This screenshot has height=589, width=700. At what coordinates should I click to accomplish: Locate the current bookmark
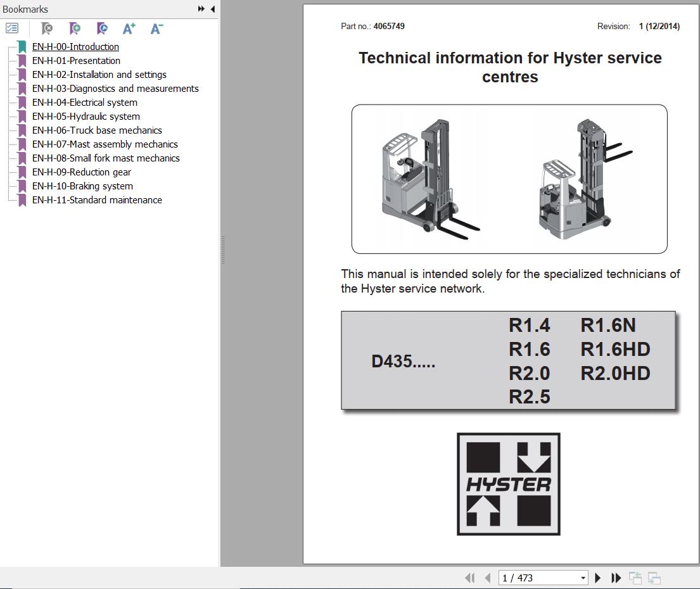pos(101,28)
